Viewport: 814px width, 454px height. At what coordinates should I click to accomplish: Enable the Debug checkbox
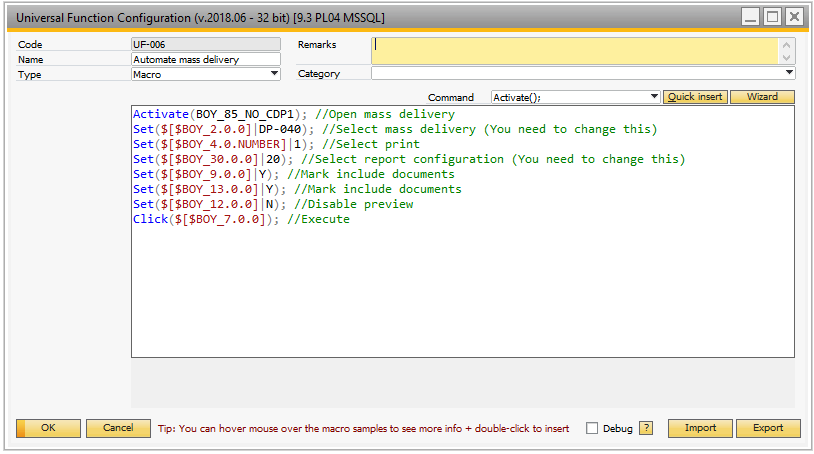[592, 428]
